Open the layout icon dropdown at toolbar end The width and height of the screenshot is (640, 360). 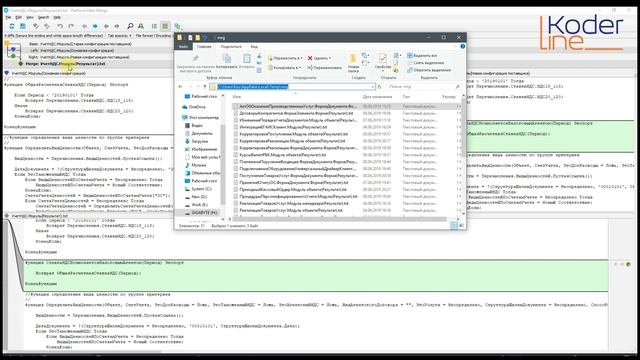tap(178, 26)
